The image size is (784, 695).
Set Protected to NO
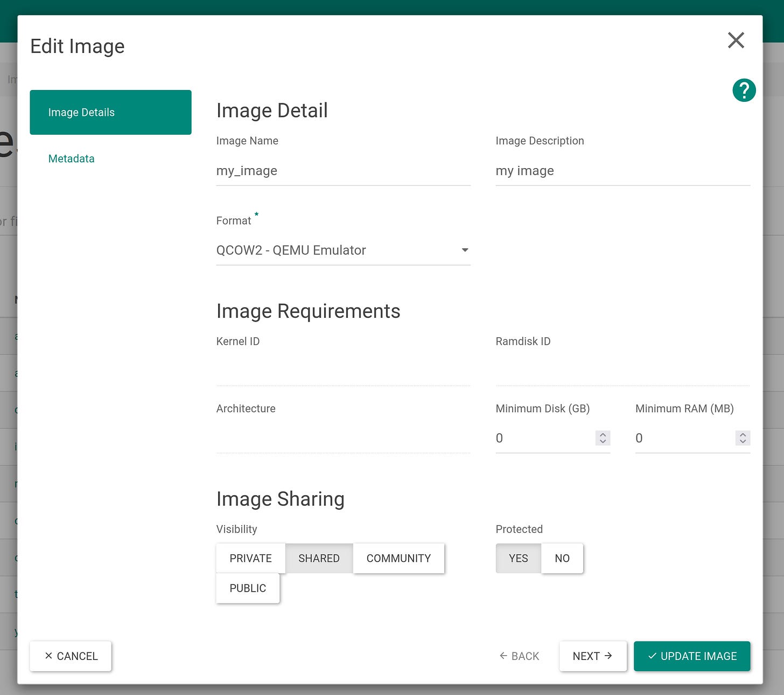coord(562,558)
